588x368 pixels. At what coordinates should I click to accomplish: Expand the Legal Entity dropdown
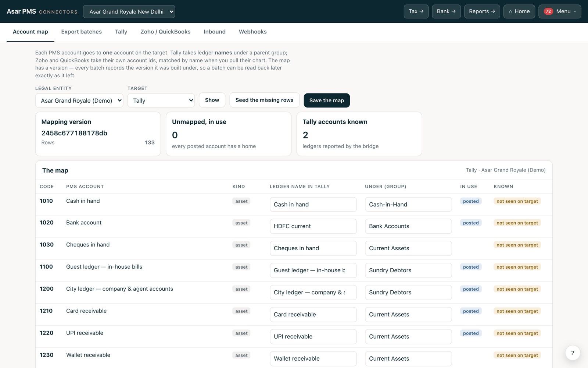pyautogui.click(x=79, y=100)
